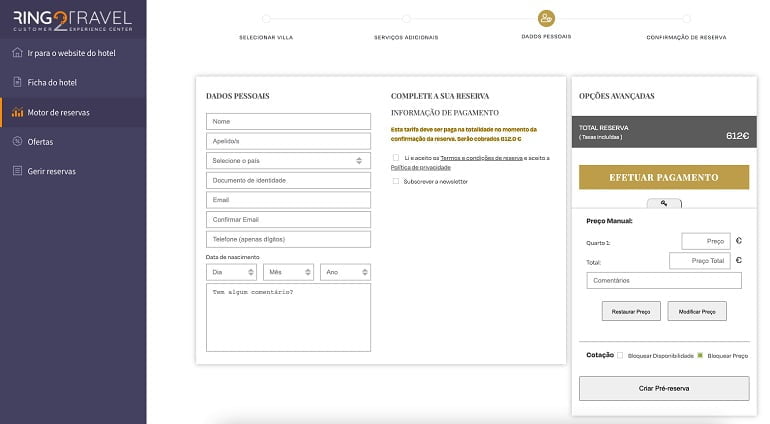
Task: Click the Criar Pré-reserva button
Action: (x=664, y=388)
